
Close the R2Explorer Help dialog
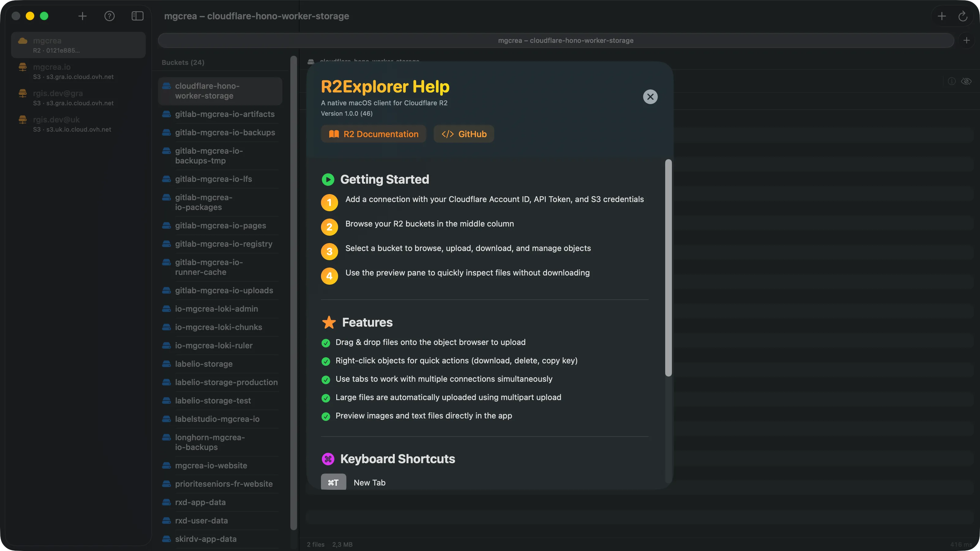pyautogui.click(x=650, y=97)
